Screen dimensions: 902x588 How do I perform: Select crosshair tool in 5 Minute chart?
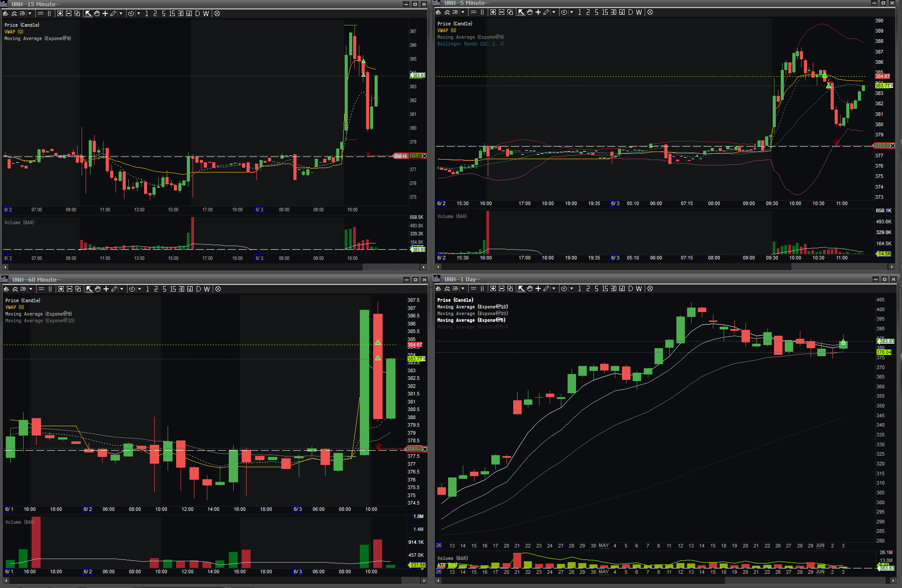pos(538,12)
